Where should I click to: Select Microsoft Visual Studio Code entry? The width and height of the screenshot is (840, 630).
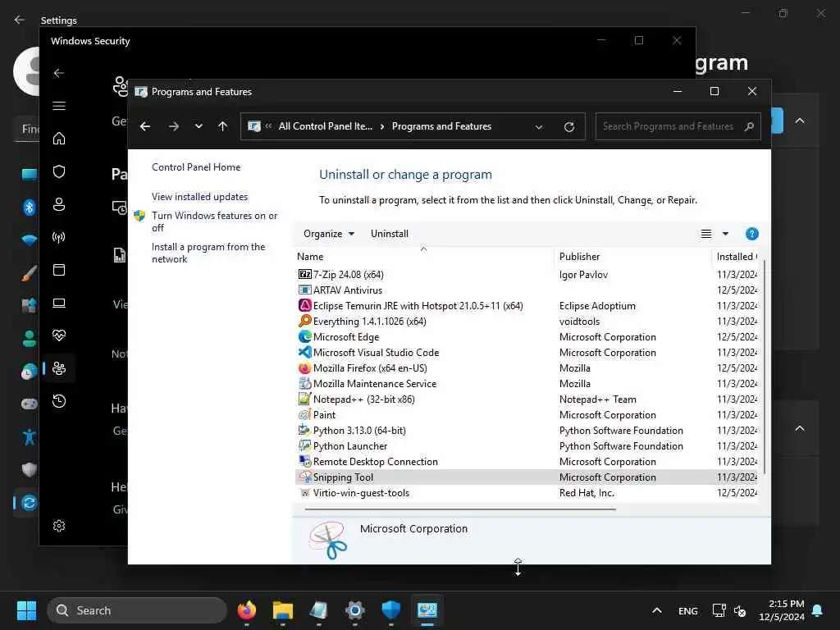tap(526, 352)
